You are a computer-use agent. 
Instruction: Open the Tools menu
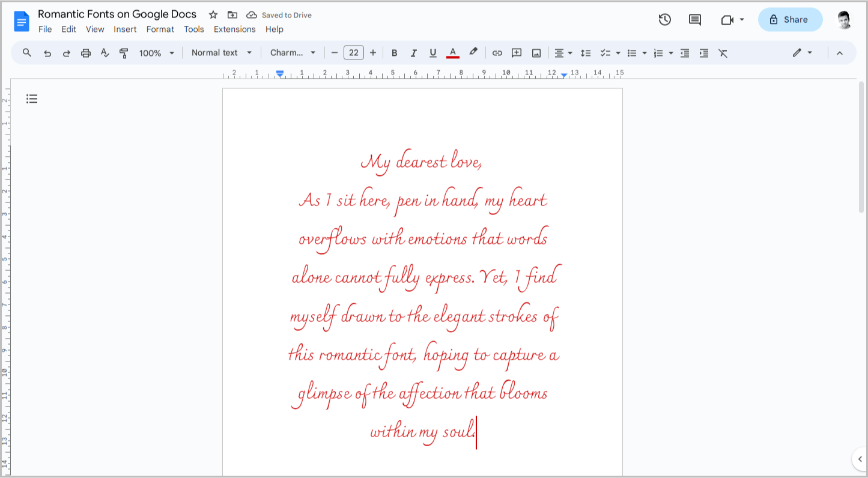click(194, 29)
